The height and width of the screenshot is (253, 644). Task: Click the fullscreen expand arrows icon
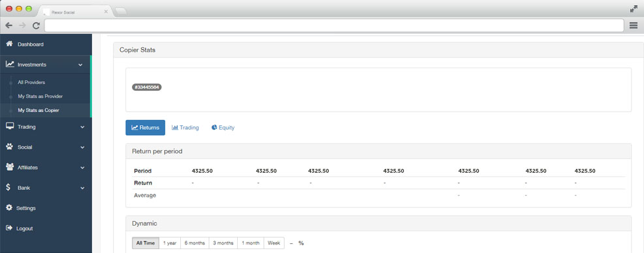point(634,9)
